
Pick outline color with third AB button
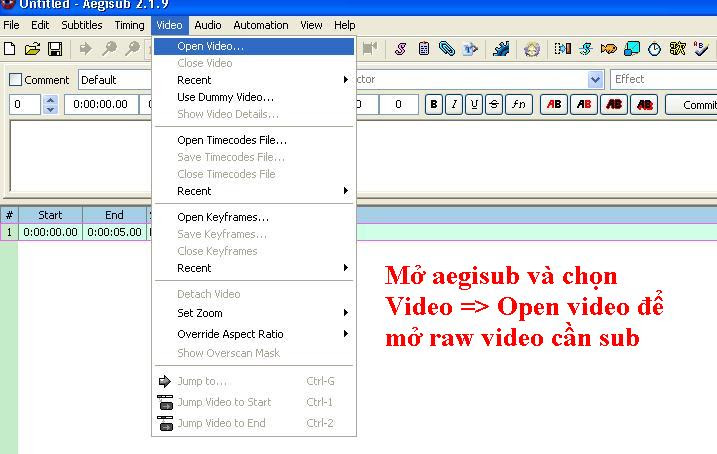pyautogui.click(x=614, y=104)
